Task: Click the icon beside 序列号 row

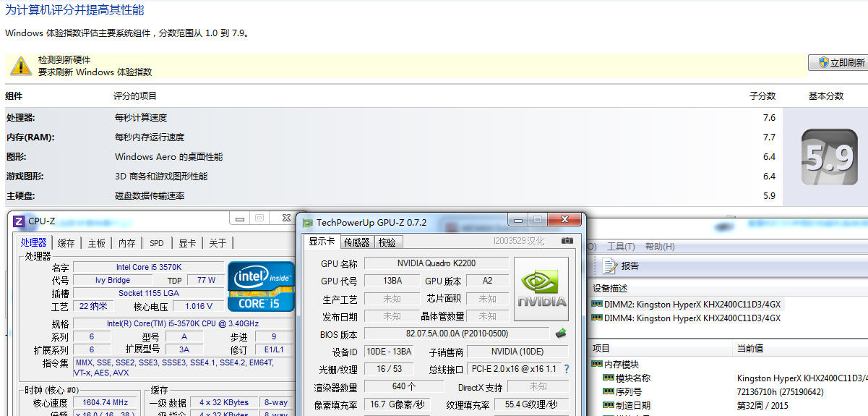Action: click(609, 391)
